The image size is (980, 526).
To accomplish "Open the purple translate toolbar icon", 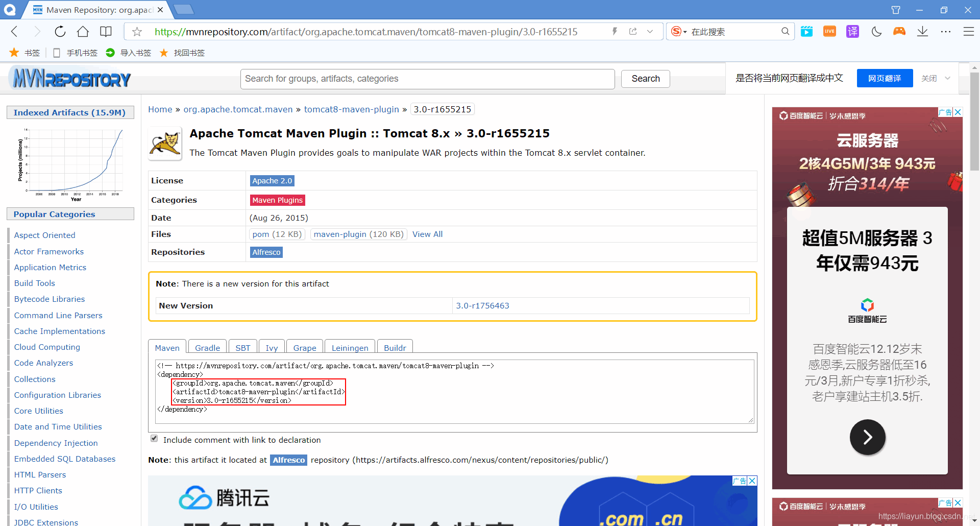I will tap(853, 32).
